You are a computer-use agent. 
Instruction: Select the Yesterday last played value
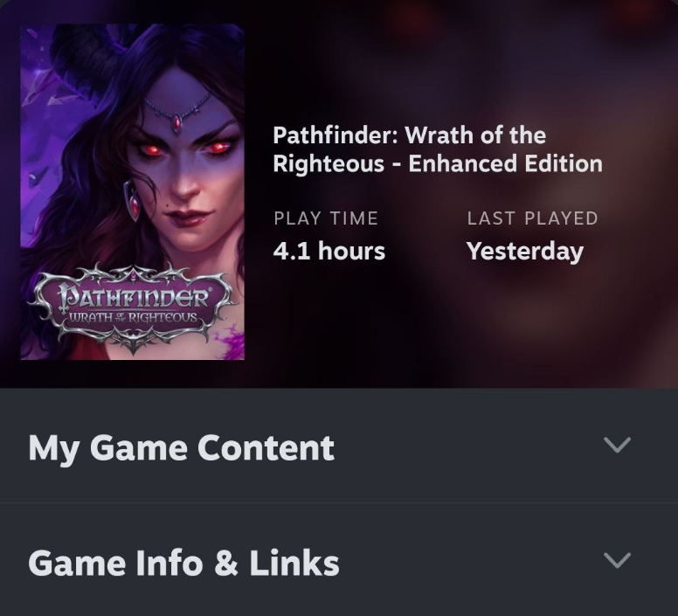coord(525,252)
